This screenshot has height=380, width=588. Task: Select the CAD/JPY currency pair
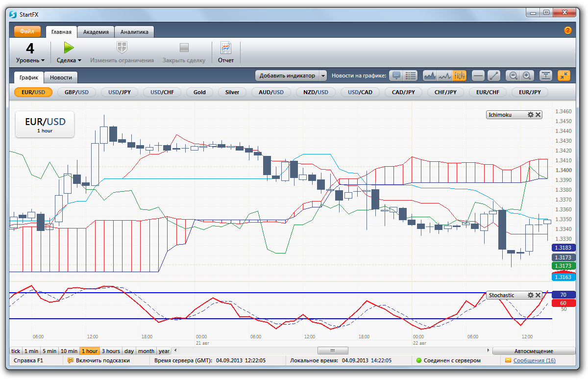[403, 92]
